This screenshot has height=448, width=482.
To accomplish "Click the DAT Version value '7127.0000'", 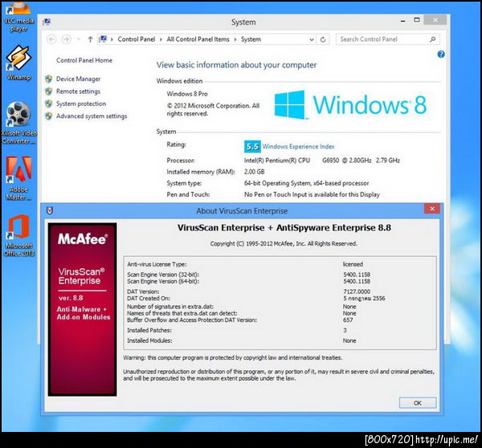I will (x=357, y=291).
